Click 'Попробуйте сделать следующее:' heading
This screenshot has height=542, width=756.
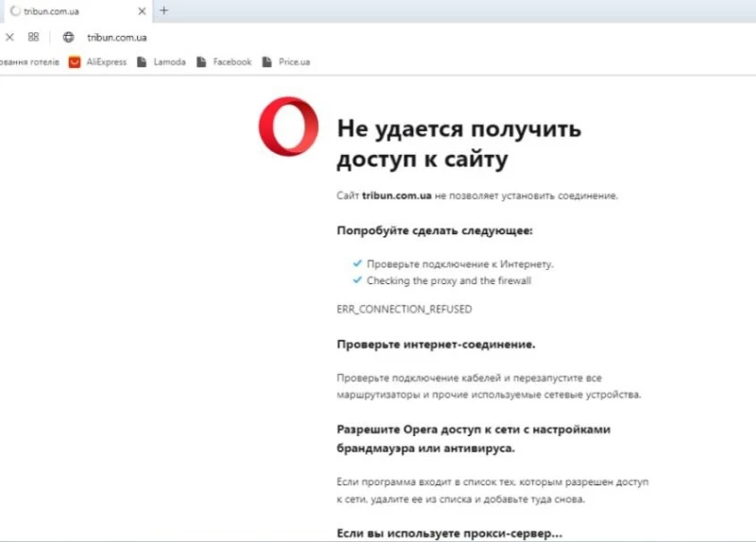[435, 230]
